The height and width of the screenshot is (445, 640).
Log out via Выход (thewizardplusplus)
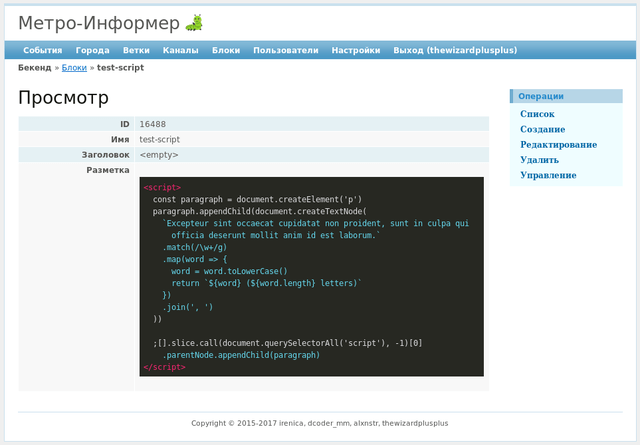(455, 50)
